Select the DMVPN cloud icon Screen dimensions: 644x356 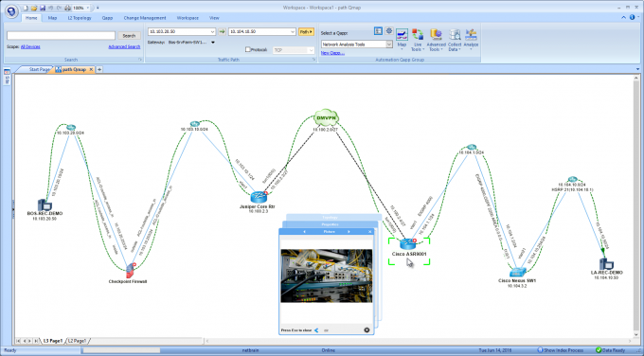(326, 117)
